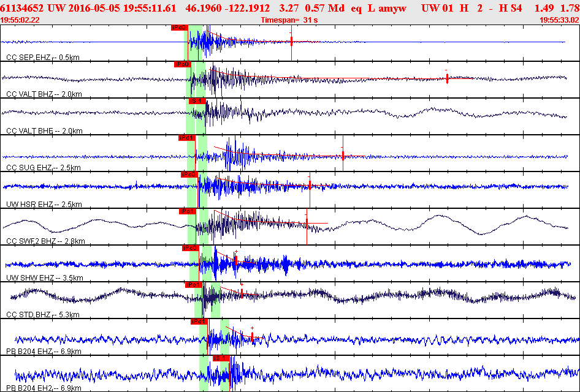
Task: Click the latitude value 46.1960
Action: pos(203,8)
